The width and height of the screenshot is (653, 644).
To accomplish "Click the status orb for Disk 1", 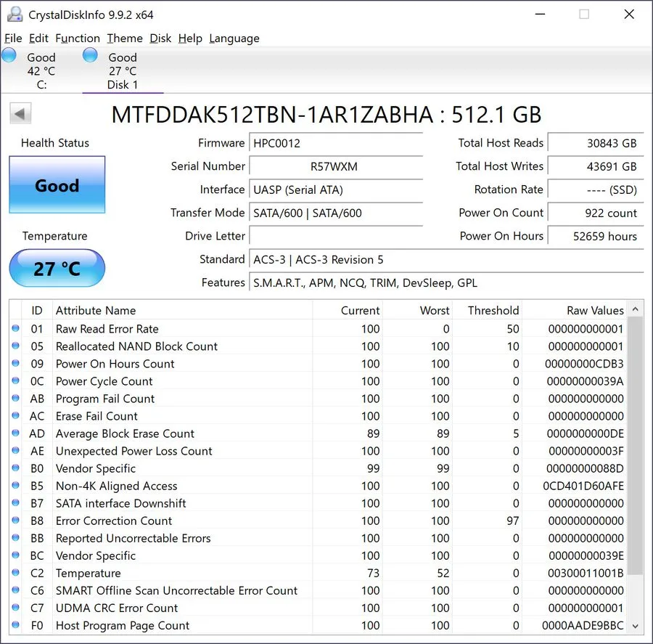I will [90, 55].
